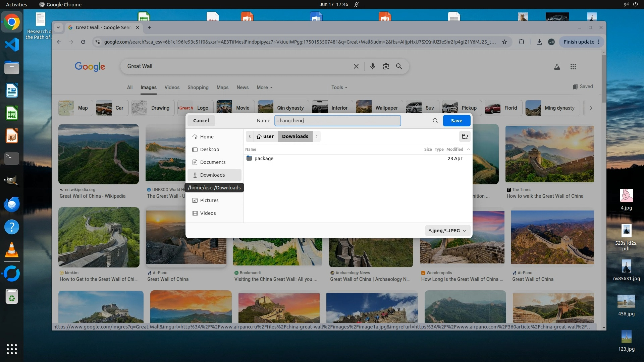Open the file type filter dropdown
This screenshot has height=362, width=644.
point(447,231)
